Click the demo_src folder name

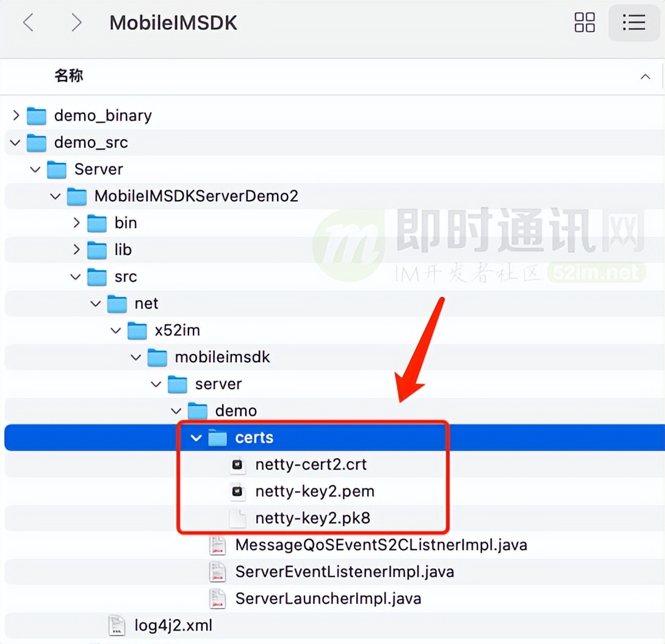(x=91, y=143)
